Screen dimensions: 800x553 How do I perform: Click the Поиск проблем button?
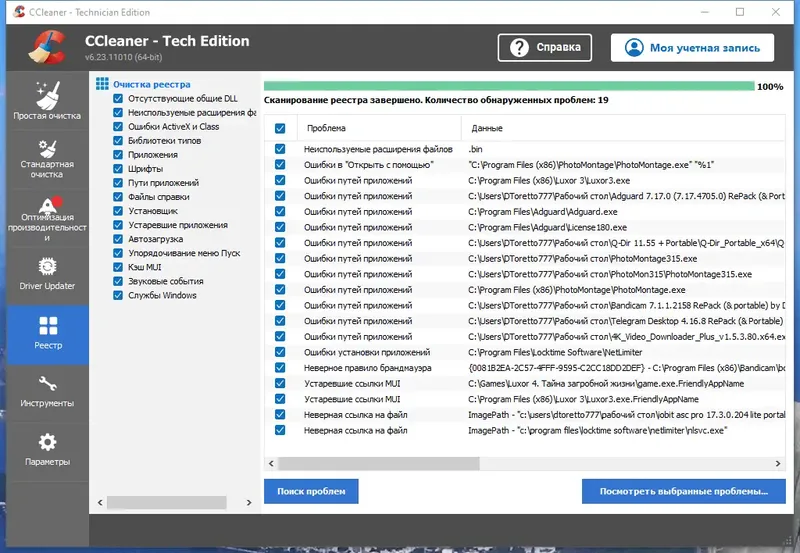point(311,491)
